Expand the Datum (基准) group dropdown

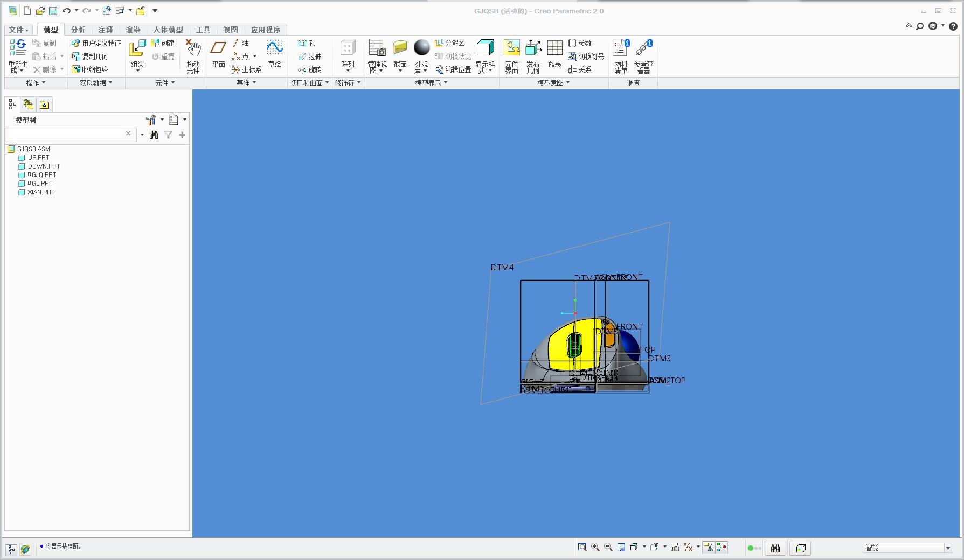point(247,83)
